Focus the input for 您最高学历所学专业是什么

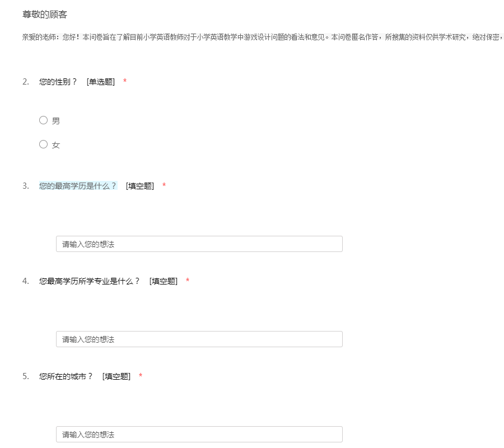point(199,339)
